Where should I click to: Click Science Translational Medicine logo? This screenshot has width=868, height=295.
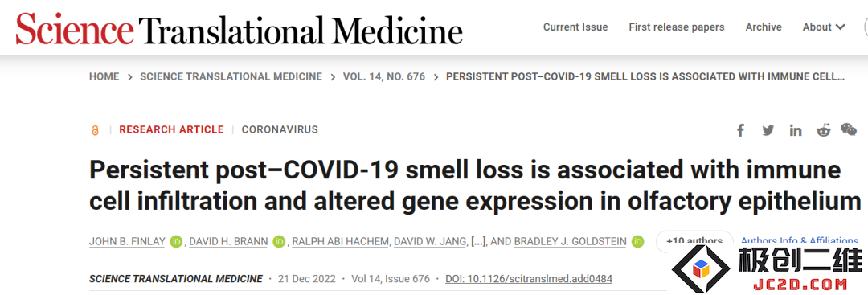click(x=240, y=28)
